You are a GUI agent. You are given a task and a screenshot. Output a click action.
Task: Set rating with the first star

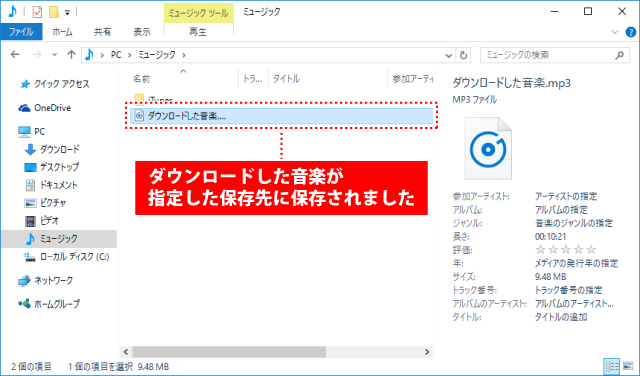[540, 249]
